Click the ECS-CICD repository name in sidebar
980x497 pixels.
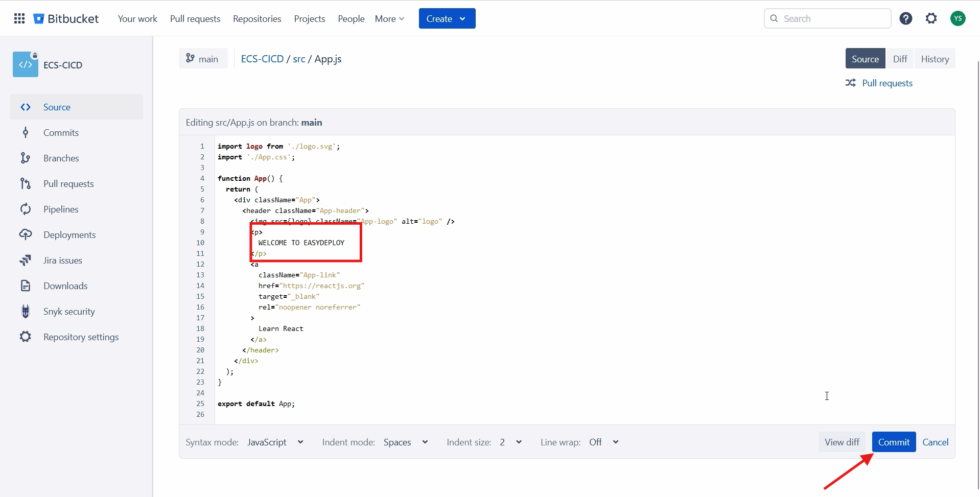coord(63,65)
